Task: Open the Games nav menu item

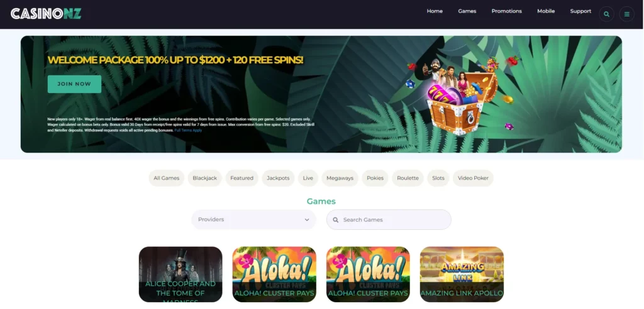Action: click(467, 11)
